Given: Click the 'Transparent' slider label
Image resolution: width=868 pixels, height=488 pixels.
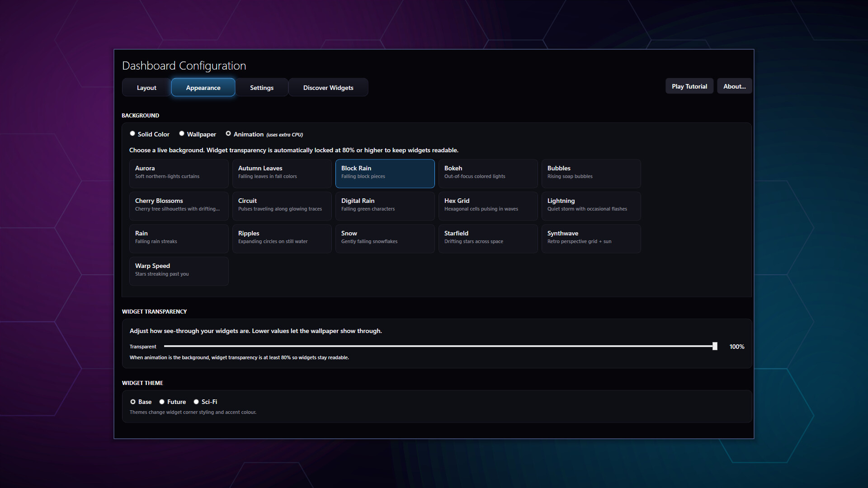Looking at the screenshot, I should (x=143, y=347).
